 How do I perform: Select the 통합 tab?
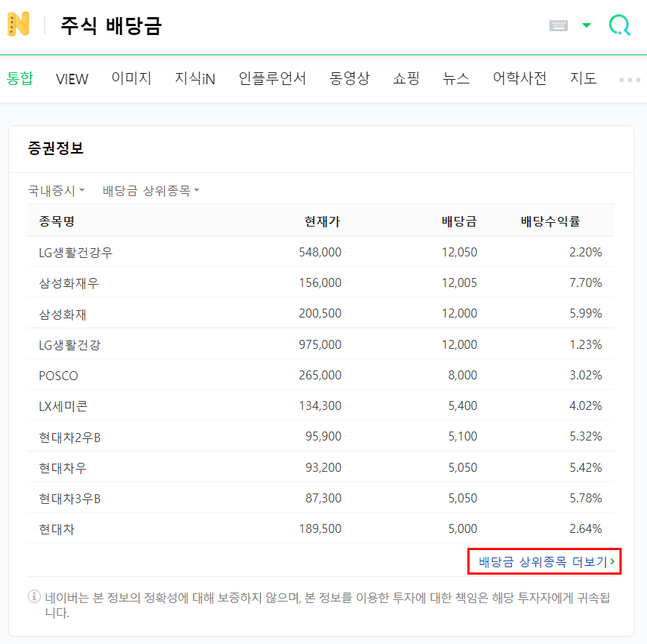[20, 78]
